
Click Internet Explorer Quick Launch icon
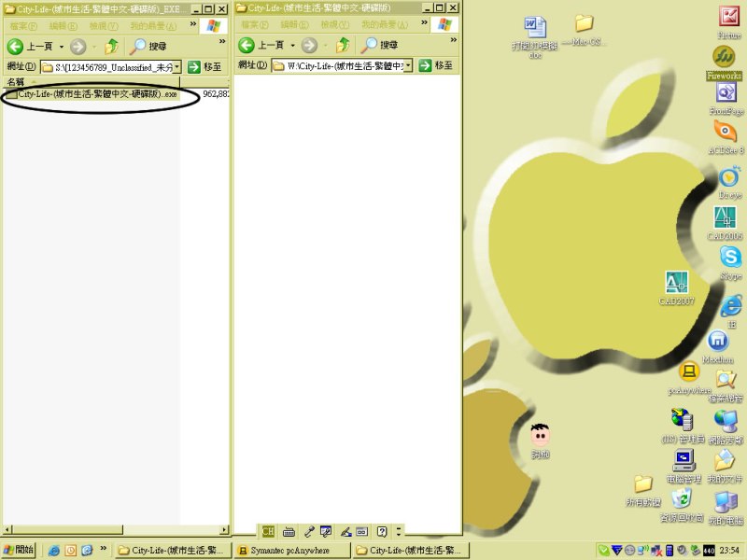click(54, 551)
